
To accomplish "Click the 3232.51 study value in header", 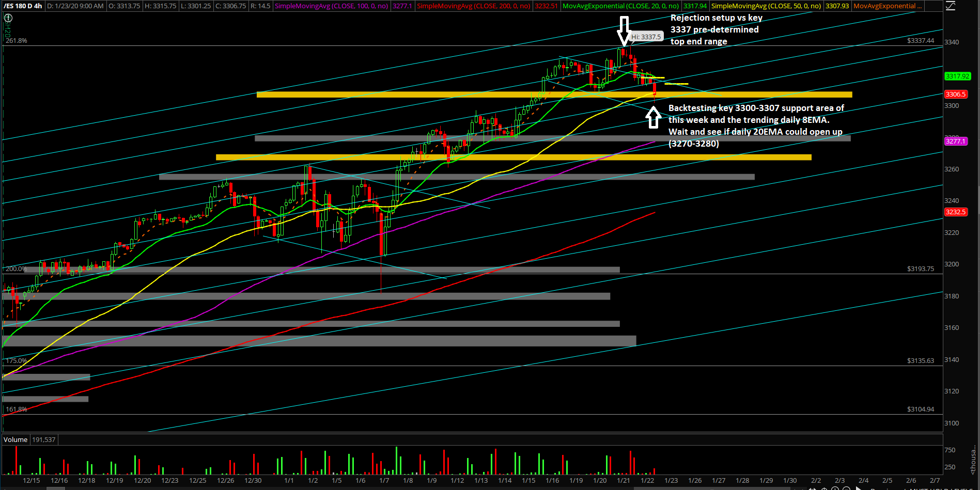I will pyautogui.click(x=546, y=6).
